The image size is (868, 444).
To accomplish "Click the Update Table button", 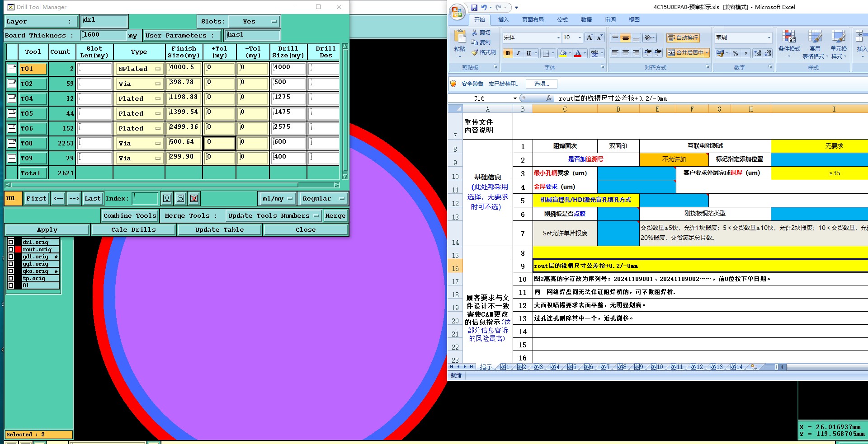I will tap(219, 229).
